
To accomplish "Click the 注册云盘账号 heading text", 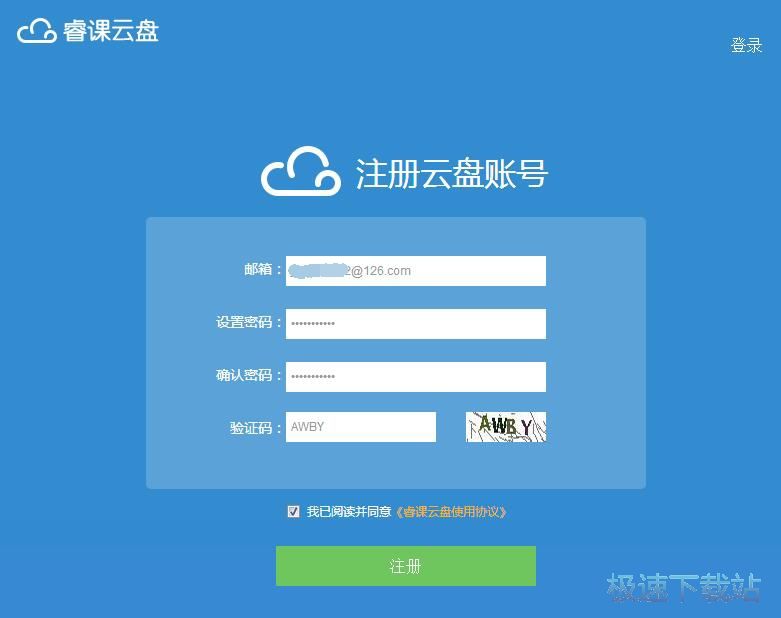I will coord(452,174).
